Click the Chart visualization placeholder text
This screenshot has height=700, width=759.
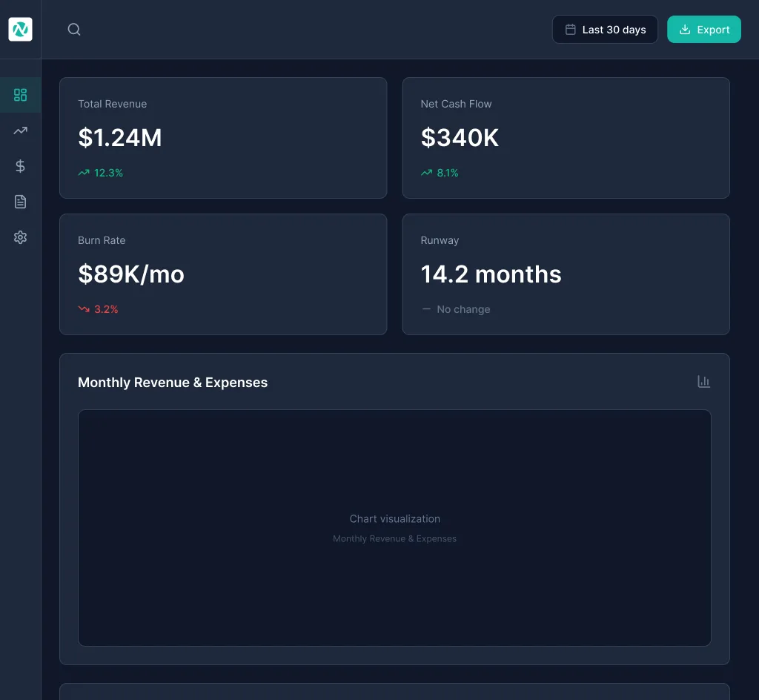tap(395, 519)
